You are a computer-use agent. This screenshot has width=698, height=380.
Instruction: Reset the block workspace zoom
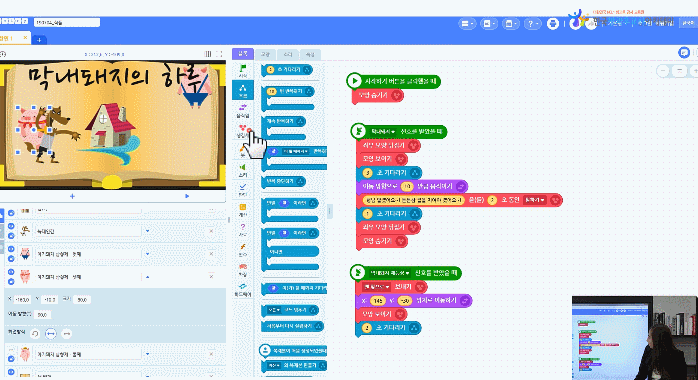pos(680,71)
